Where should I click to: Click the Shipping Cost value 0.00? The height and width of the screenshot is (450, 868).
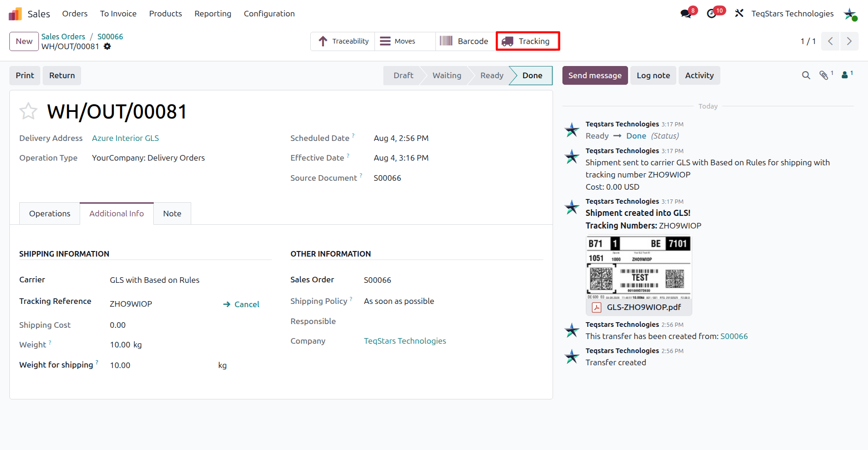[x=118, y=325]
